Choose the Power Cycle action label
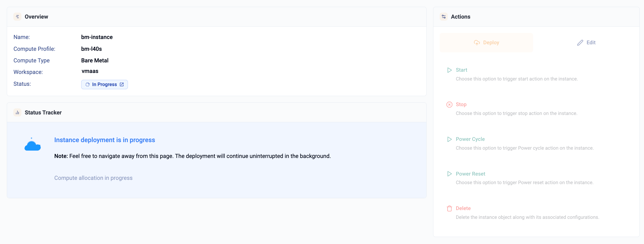644x244 pixels. point(470,139)
